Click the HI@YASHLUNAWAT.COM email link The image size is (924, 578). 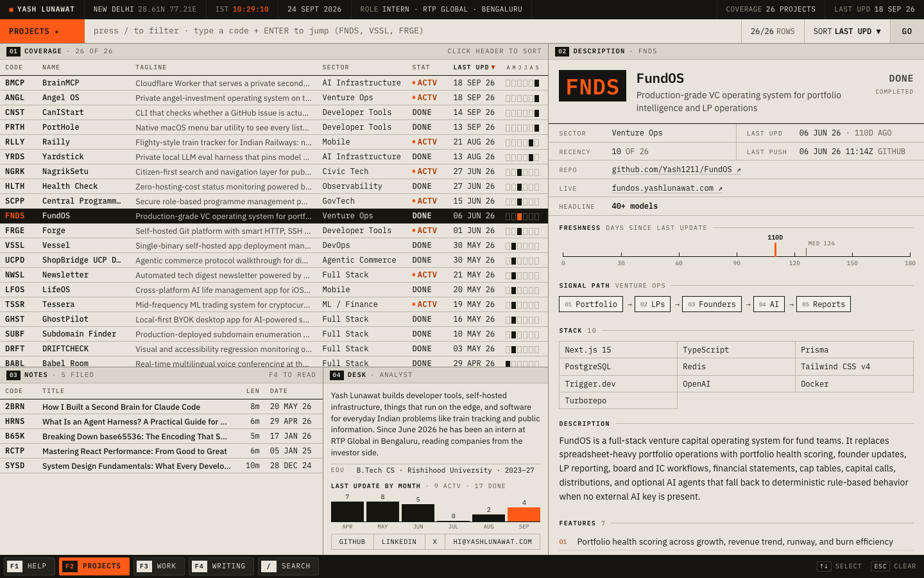tap(493, 542)
